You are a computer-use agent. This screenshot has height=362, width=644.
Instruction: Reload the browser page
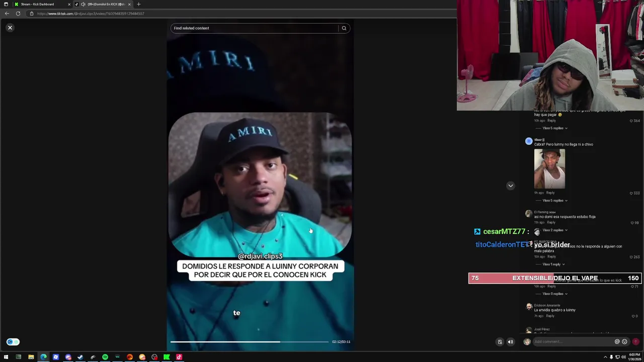[18, 14]
